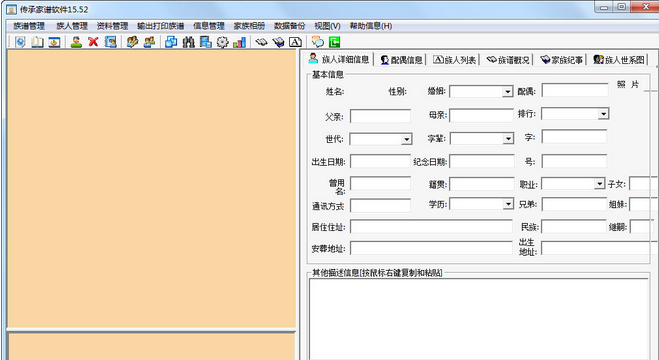Viewport: 659px width, 360px height.
Task: Click the gear settings icon
Action: click(222, 42)
